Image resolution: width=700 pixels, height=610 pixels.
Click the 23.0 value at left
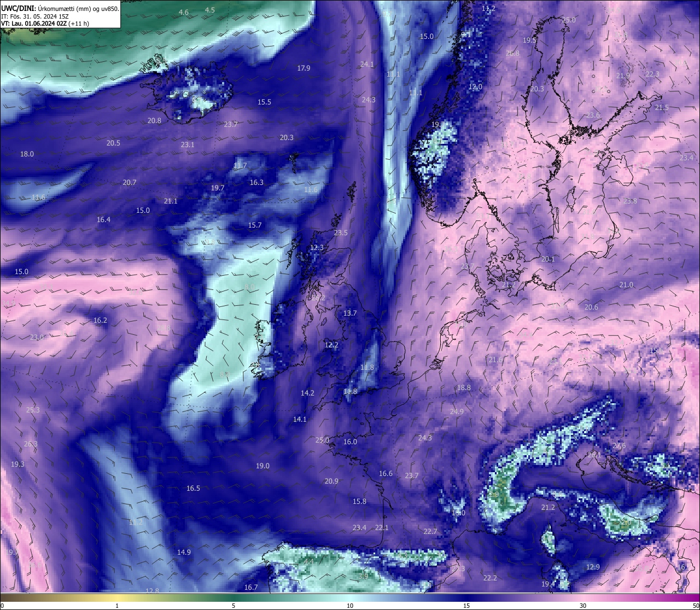[37, 337]
